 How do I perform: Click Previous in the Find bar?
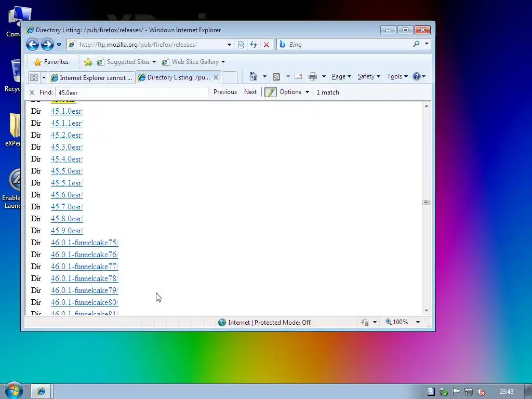pyautogui.click(x=225, y=92)
